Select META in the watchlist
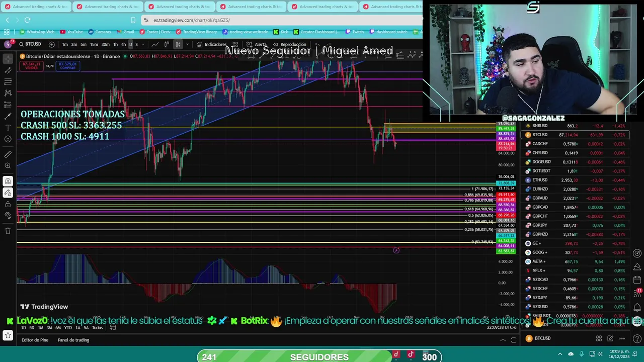This screenshot has height=362, width=644. 576,261
